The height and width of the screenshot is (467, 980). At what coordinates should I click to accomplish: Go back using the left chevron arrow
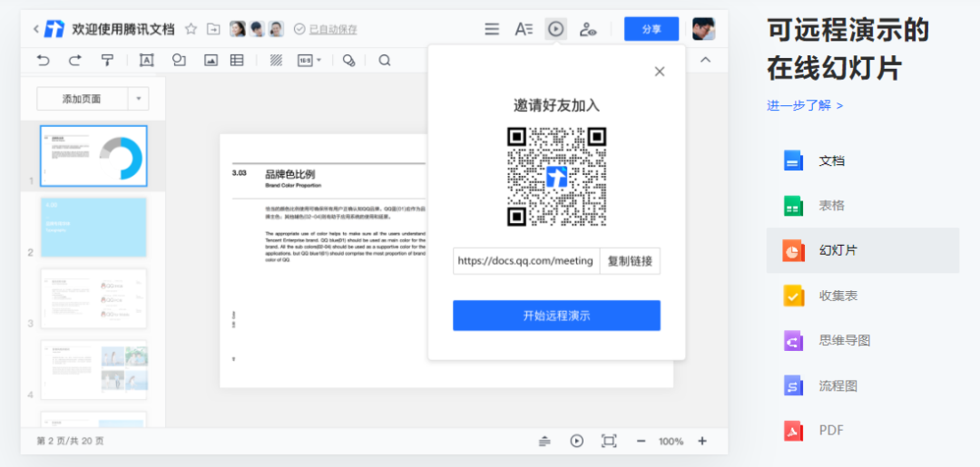[35, 29]
